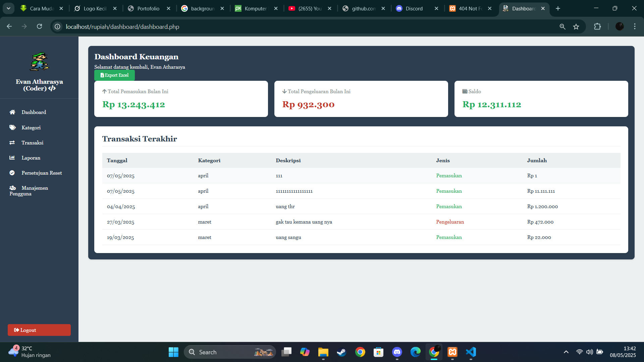Switch to the Cara Muda tab
Viewport: 644px width, 362px height.
pos(42,8)
